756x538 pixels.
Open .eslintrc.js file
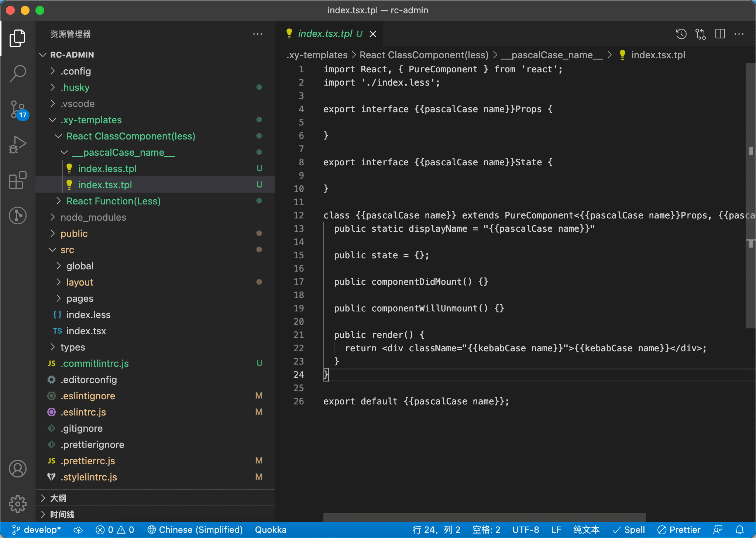(x=155, y=412)
